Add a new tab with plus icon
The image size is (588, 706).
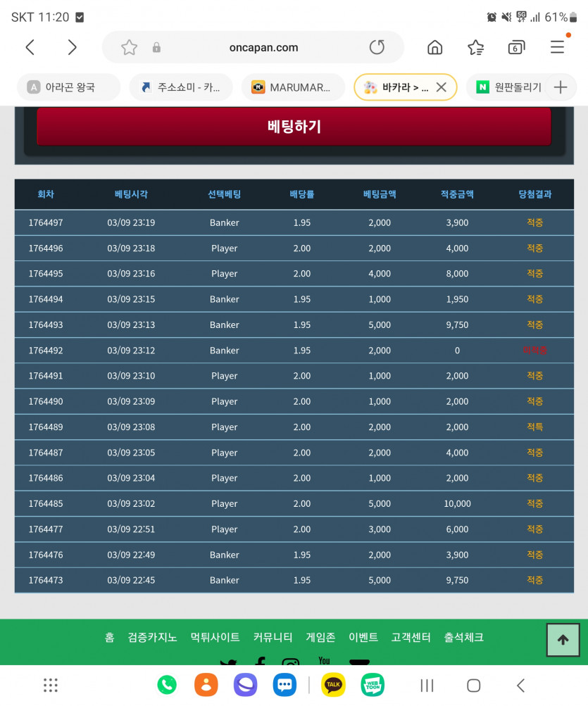pos(561,87)
